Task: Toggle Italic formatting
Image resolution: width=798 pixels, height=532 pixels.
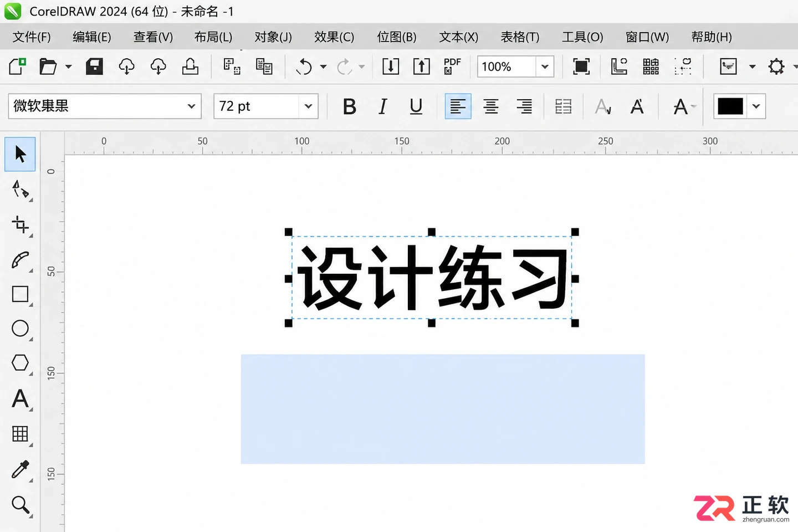Action: 382,106
